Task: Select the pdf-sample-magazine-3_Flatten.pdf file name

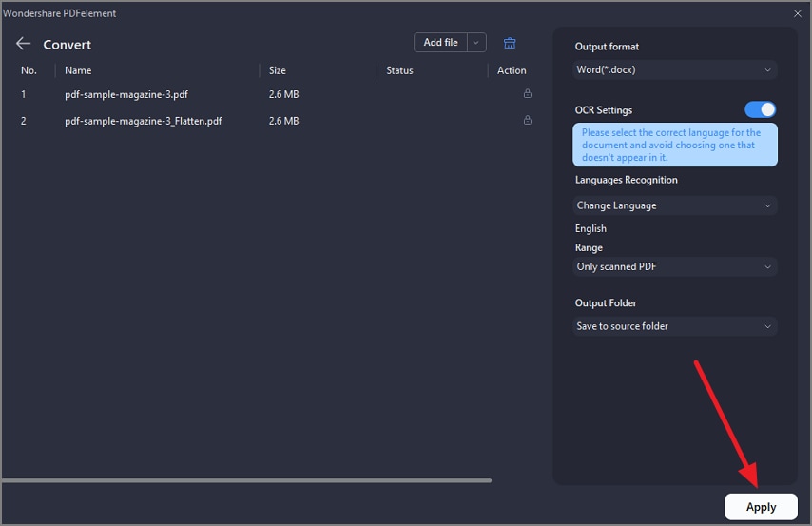Action: [x=143, y=121]
